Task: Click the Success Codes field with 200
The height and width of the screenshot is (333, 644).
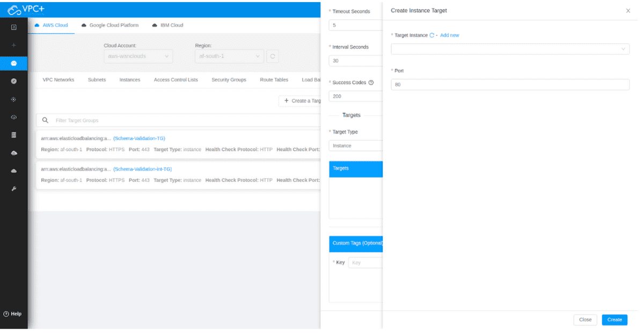Action: coord(355,97)
